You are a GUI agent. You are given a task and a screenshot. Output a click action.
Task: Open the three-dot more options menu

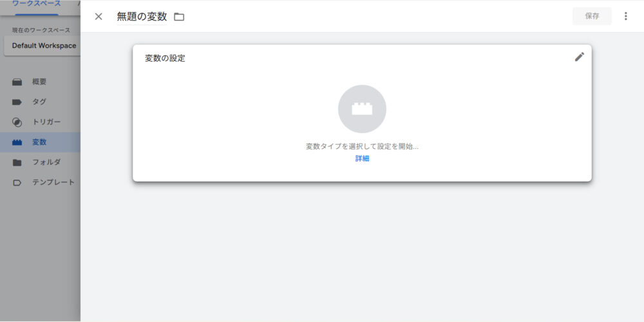625,16
